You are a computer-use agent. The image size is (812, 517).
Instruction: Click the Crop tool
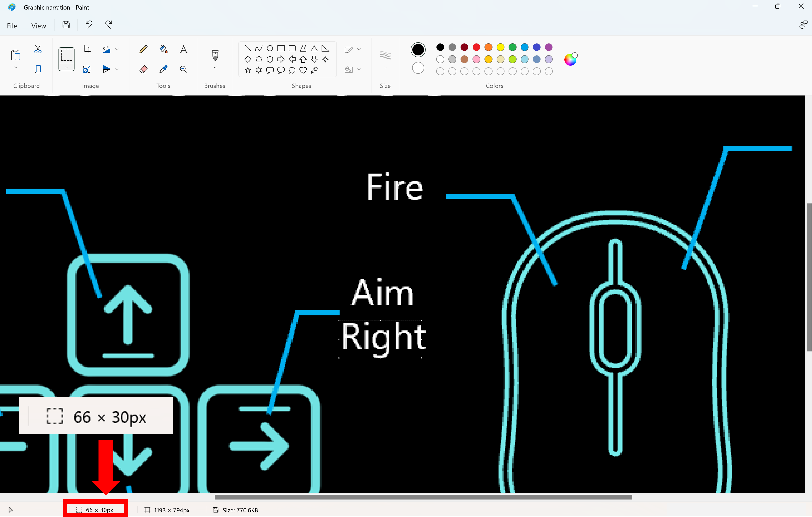pyautogui.click(x=87, y=49)
